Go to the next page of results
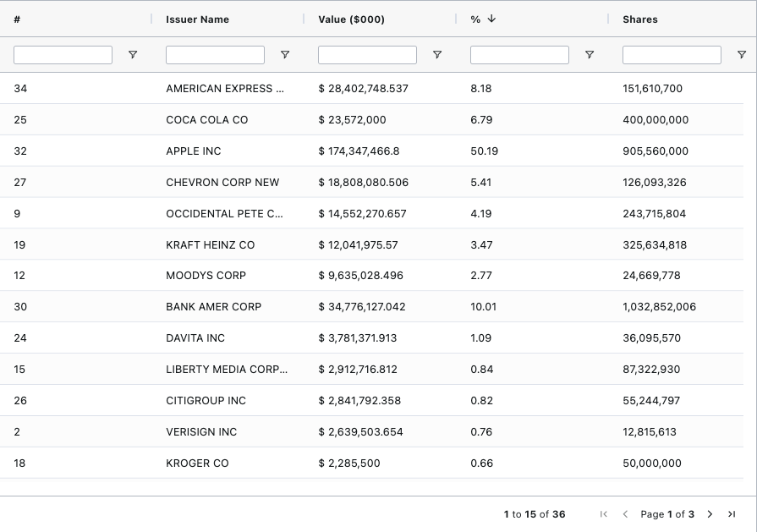The image size is (757, 532). click(x=710, y=514)
